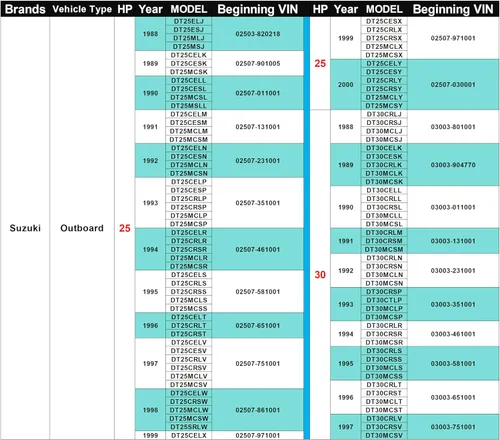Click the Outboard vehicle type cell
This screenshot has height=440, width=500.
(82, 228)
